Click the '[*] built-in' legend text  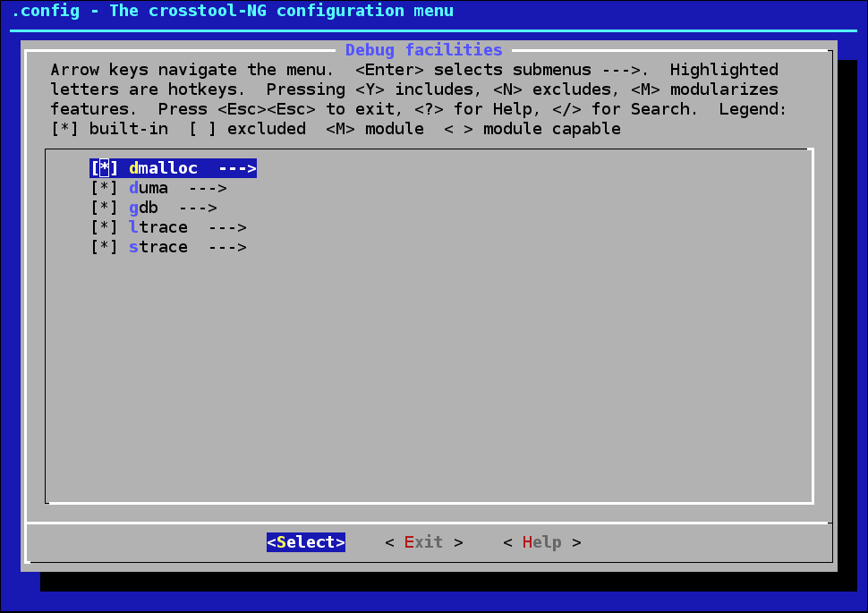tap(109, 129)
